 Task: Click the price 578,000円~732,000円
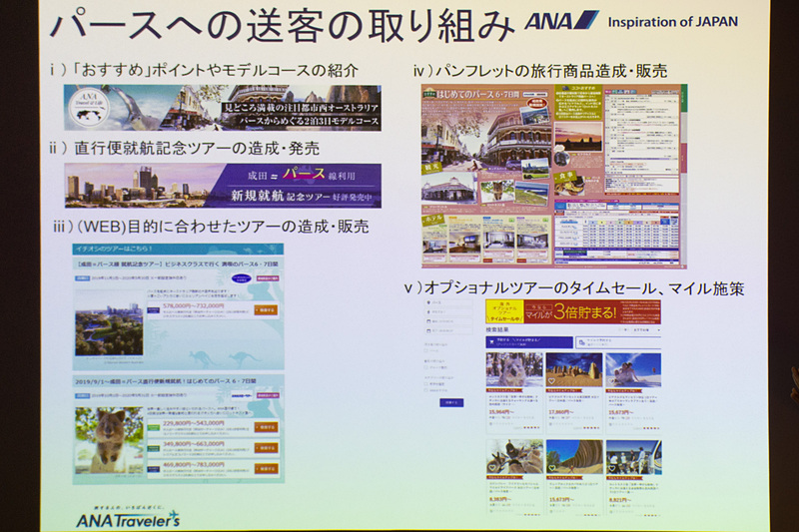[193, 306]
